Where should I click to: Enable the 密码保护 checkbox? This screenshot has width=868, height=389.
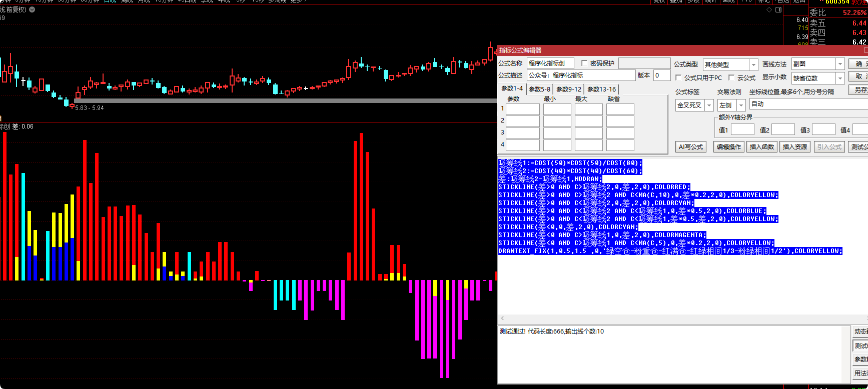pyautogui.click(x=584, y=63)
